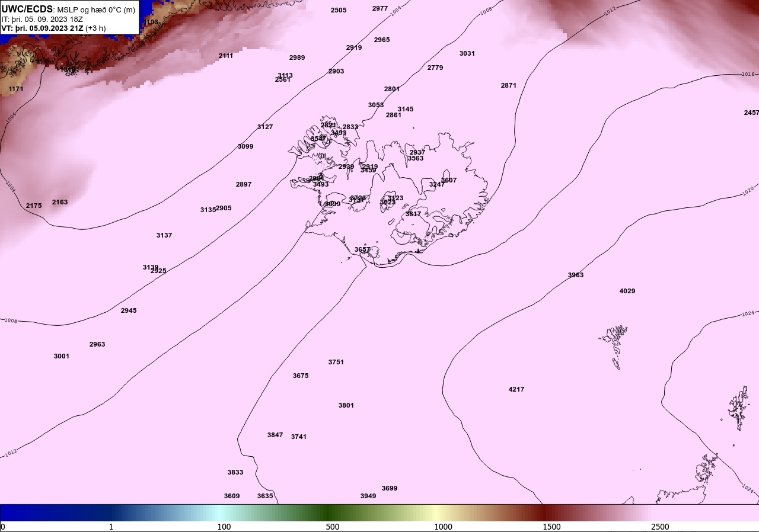Image resolution: width=759 pixels, height=532 pixels.
Task: Click the value 2861
Action: pyautogui.click(x=394, y=115)
